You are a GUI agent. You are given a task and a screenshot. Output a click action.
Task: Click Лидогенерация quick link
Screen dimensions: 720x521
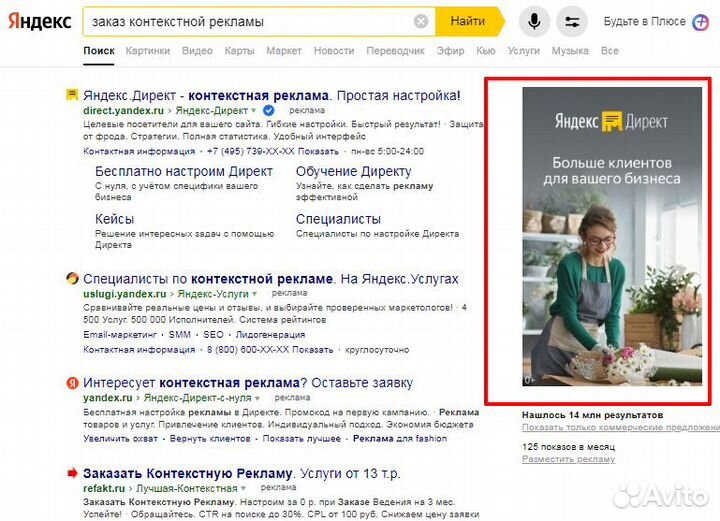(270, 335)
